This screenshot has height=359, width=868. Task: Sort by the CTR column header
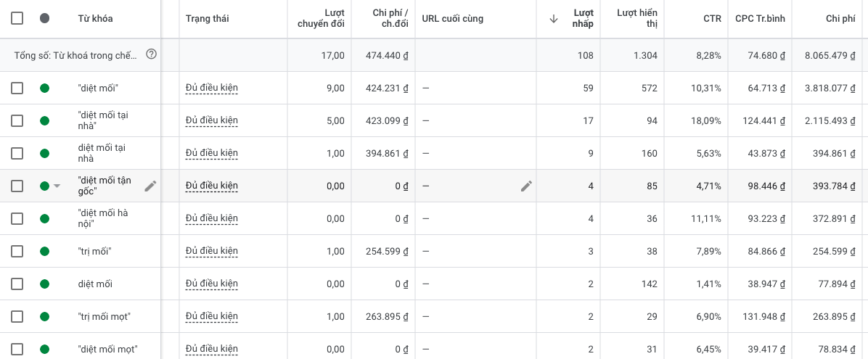[712, 19]
